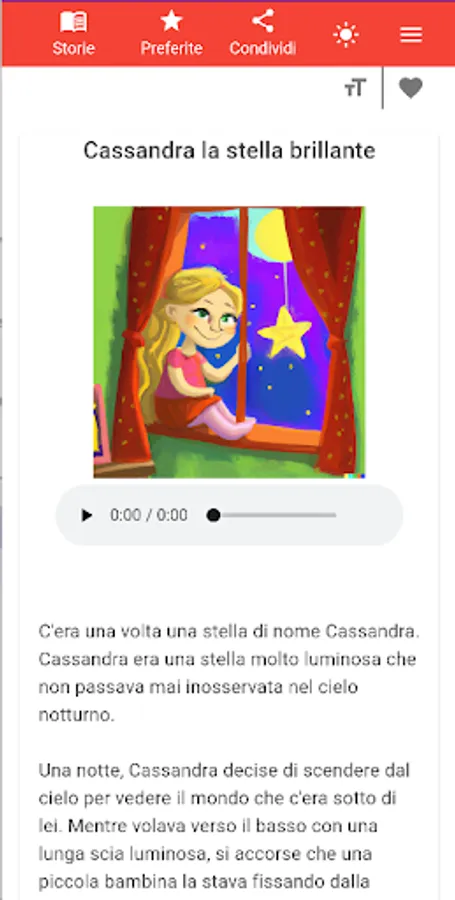This screenshot has width=455, height=900.
Task: Mark story as favorite with heart
Action: (x=411, y=88)
